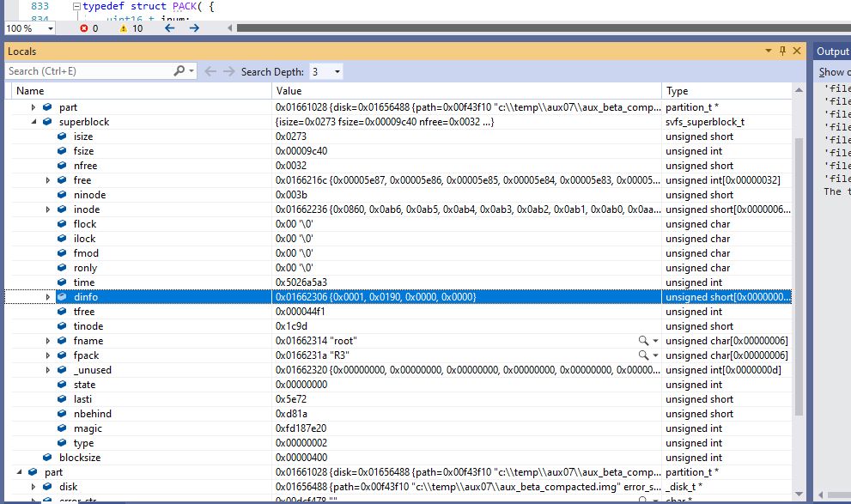Select the tinode row
The width and height of the screenshot is (851, 504).
[x=398, y=326]
